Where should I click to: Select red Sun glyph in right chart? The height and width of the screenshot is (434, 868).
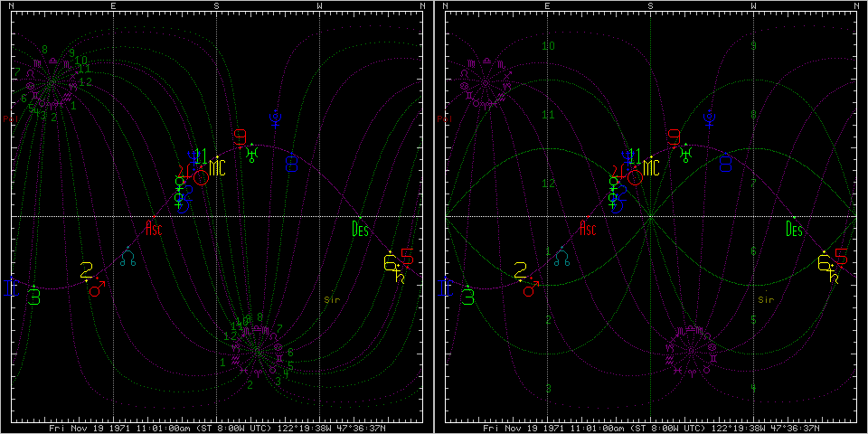tap(636, 178)
